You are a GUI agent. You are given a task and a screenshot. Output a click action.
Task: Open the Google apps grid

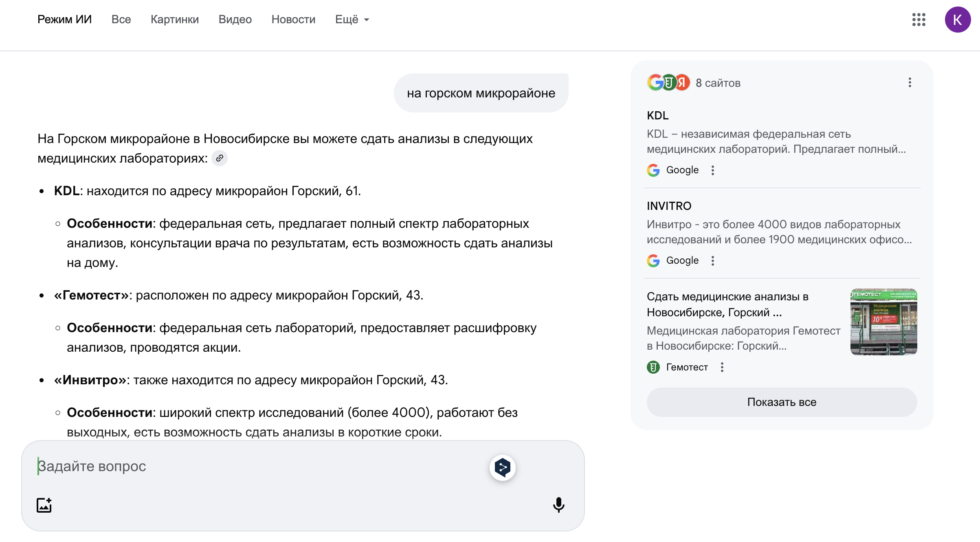pos(918,20)
